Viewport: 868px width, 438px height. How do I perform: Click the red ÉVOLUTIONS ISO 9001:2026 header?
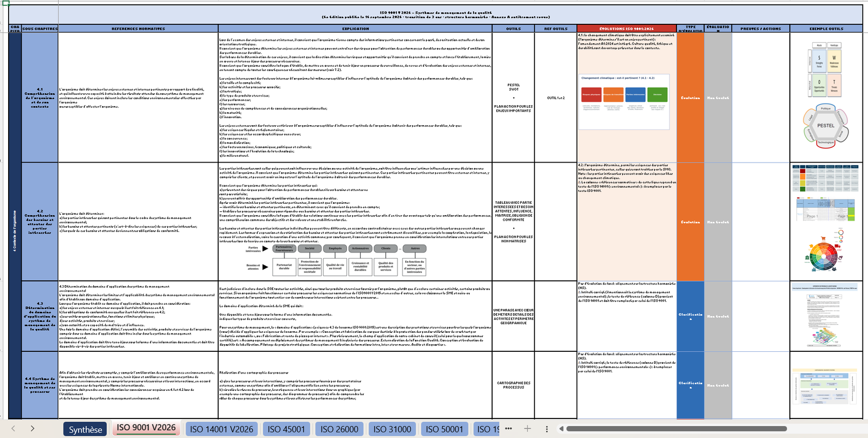coord(627,29)
